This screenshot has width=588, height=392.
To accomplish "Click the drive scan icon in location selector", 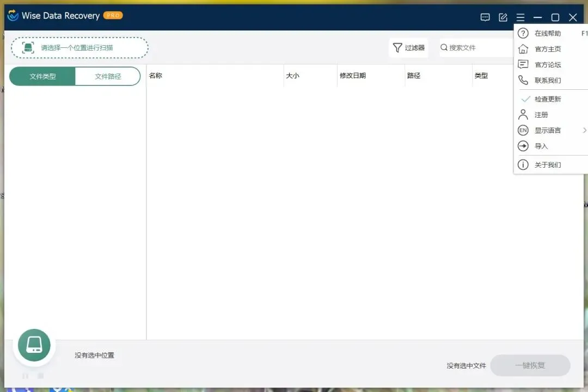I will (28, 48).
